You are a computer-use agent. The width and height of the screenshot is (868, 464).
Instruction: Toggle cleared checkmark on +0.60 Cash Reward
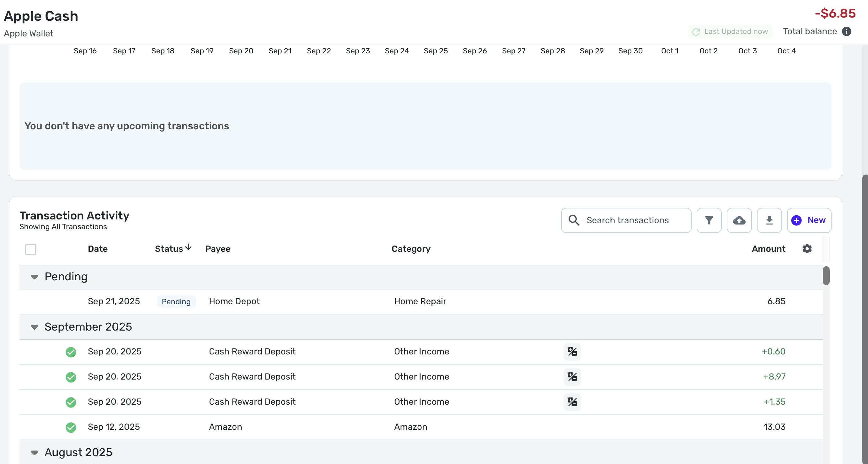pyautogui.click(x=71, y=352)
